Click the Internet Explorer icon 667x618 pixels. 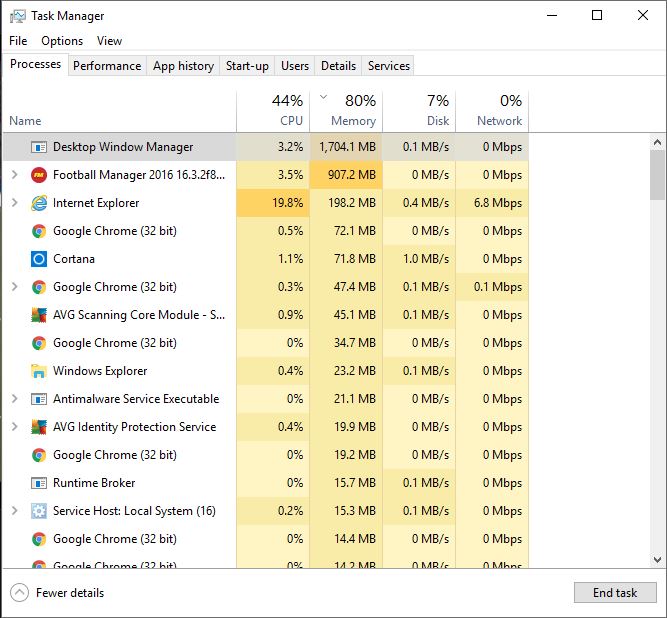39,203
